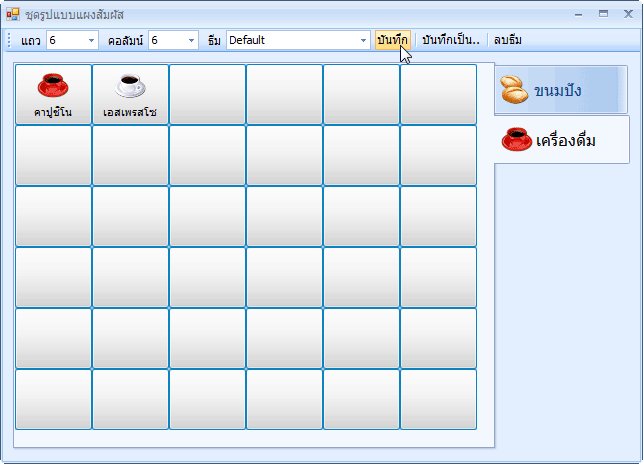Click ลบธีม to delete the theme
The height and width of the screenshot is (464, 643).
(x=507, y=40)
